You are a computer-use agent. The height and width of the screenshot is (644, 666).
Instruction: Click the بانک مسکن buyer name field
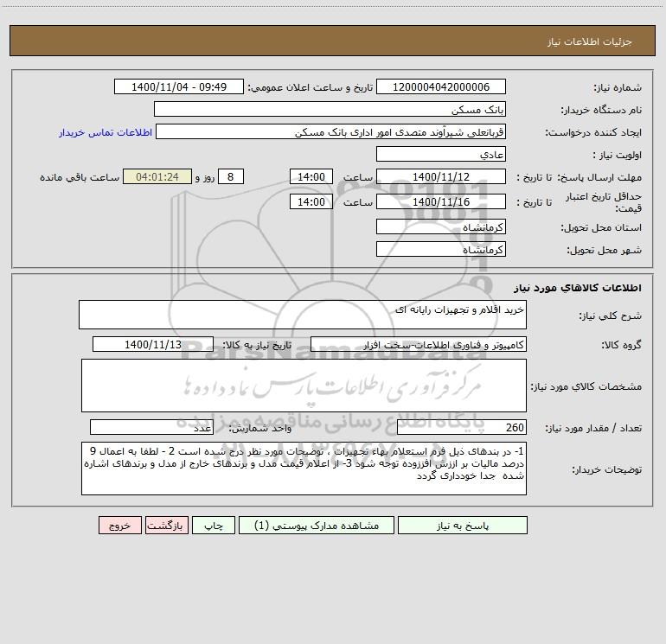tap(330, 109)
